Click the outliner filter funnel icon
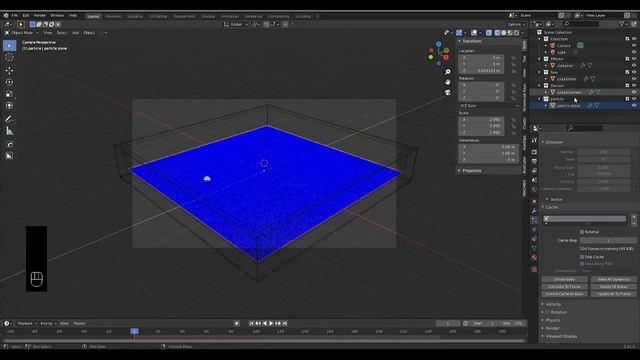 tap(622, 24)
